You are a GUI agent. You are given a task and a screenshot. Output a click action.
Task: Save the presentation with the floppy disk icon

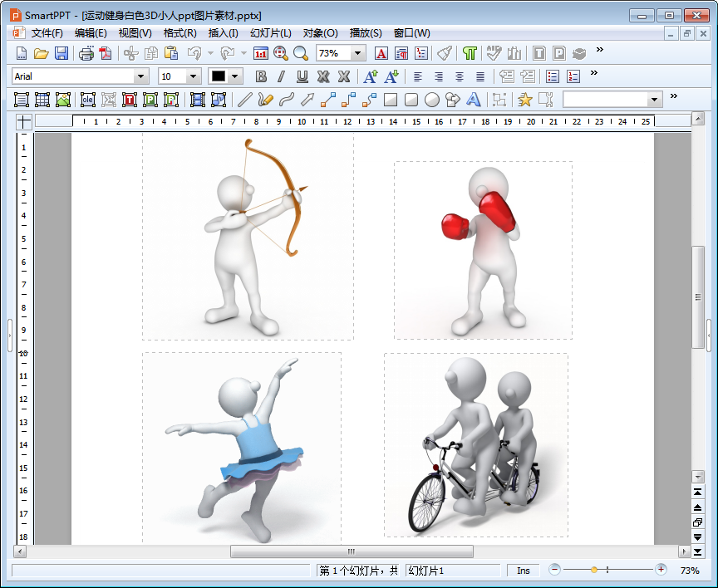coord(61,53)
